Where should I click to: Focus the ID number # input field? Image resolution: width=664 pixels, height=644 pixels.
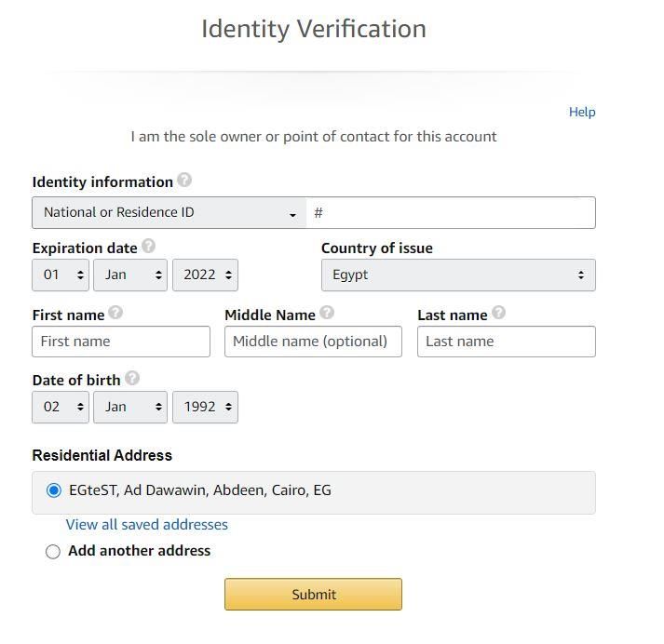[451, 212]
